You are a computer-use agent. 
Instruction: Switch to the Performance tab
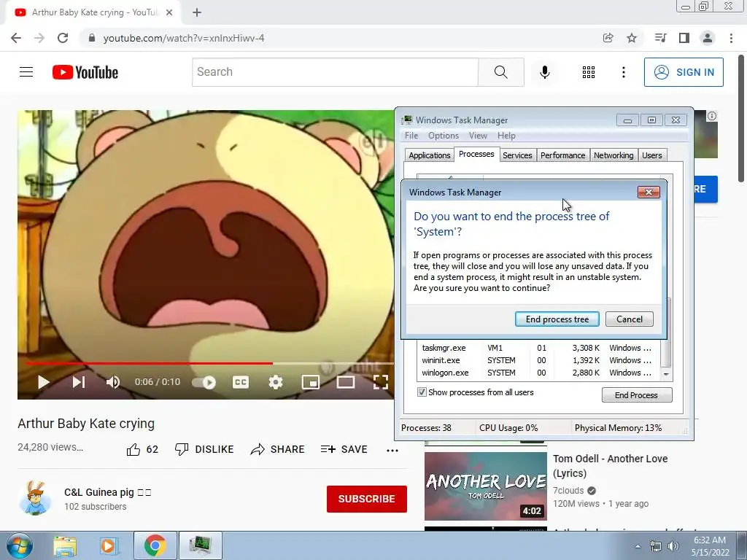[562, 155]
